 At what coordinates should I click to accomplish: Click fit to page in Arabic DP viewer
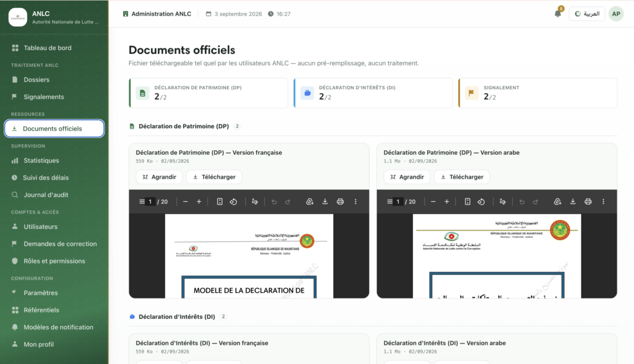[x=467, y=201]
